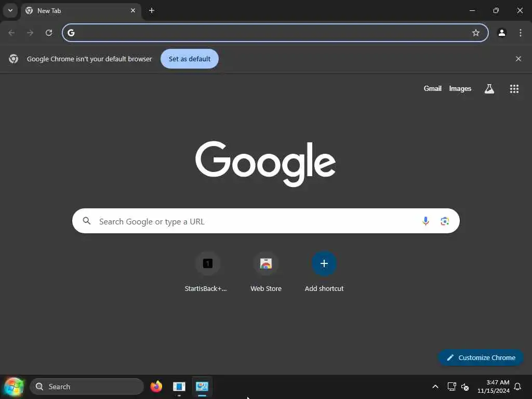Search by image with Google Lens icon
The width and height of the screenshot is (532, 399).
445,221
